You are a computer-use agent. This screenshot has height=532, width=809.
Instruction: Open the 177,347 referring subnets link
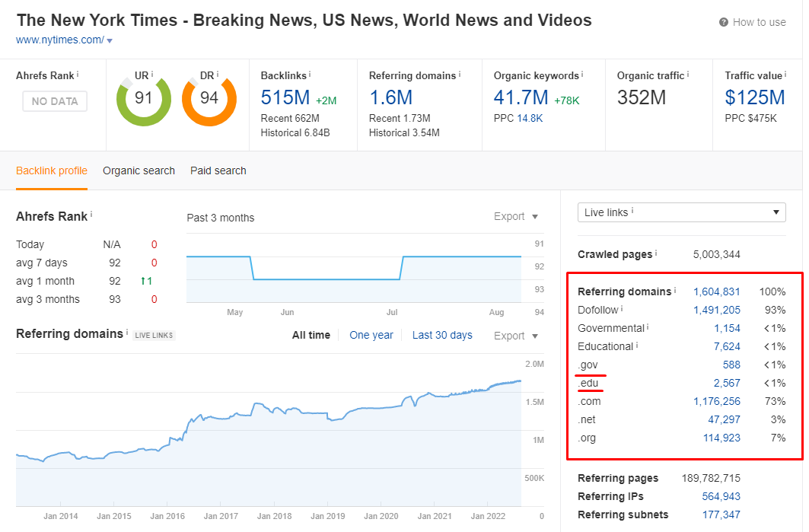721,515
